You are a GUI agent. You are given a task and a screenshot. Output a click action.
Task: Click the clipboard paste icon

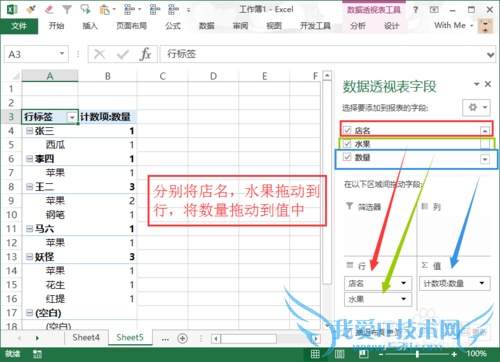[x=104, y=10]
